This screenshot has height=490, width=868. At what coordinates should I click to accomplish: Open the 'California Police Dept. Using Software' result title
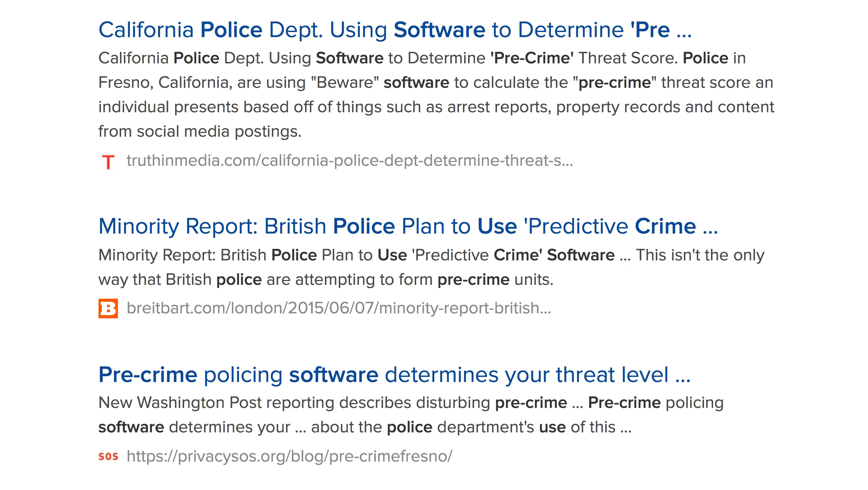tap(394, 30)
